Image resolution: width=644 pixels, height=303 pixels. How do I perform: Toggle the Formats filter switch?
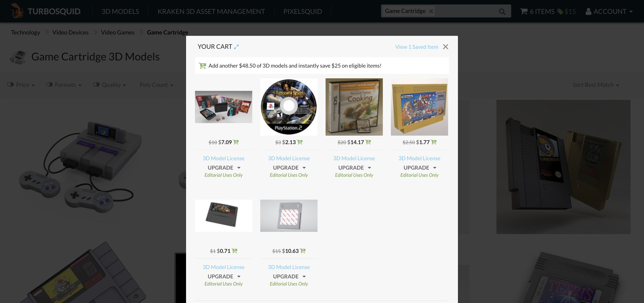(x=49, y=85)
